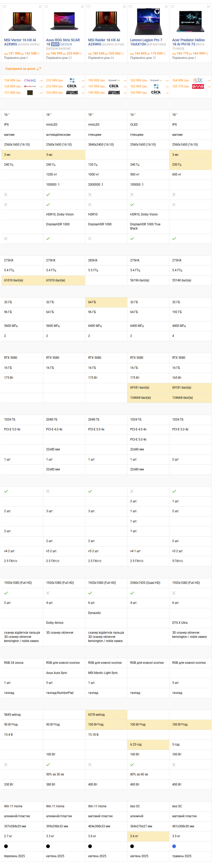The height and width of the screenshot is (868, 213).
Task: Click the highlighted 2.6 кг weight cell
Action: coord(148,836)
